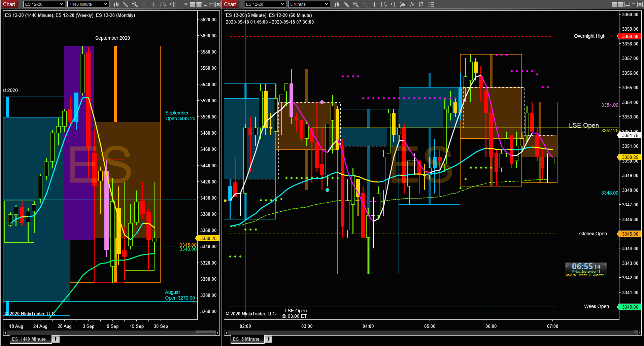Viewport: 644px width, 346px height.
Task: Open interval selector showing 5 Minute
Action: coord(309,4)
